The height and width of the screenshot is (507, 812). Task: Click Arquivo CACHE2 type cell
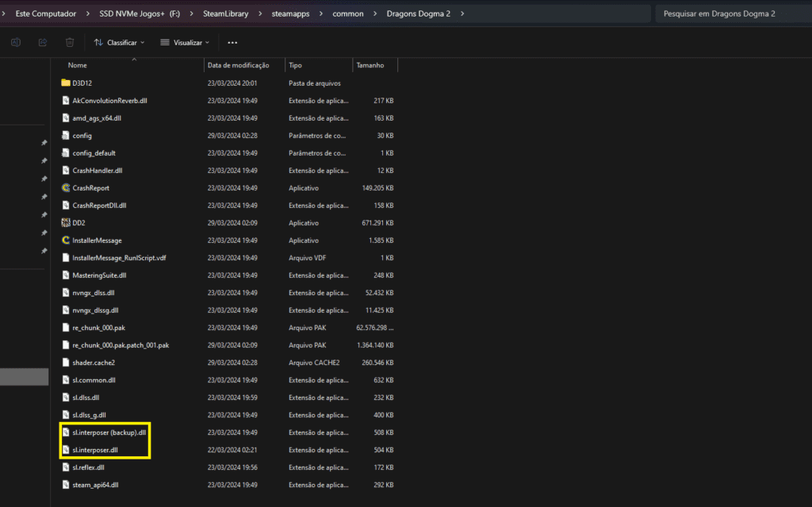314,363
